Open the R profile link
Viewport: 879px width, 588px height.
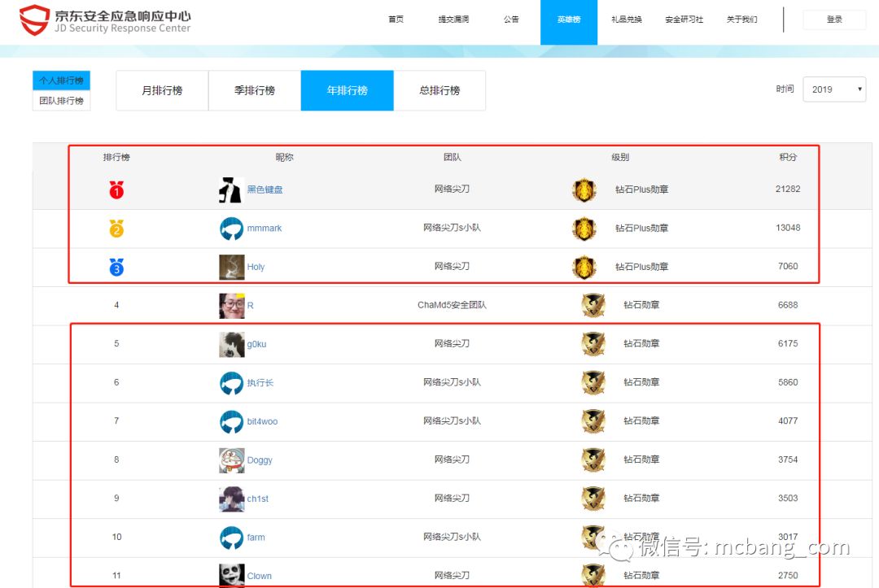250,306
